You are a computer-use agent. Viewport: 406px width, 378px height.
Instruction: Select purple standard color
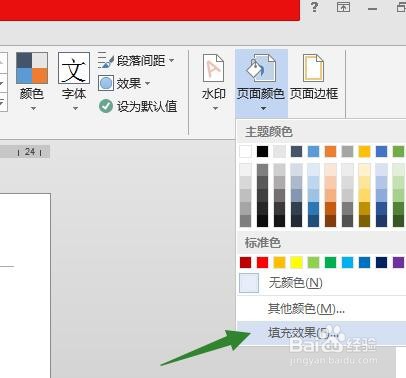[399, 262]
